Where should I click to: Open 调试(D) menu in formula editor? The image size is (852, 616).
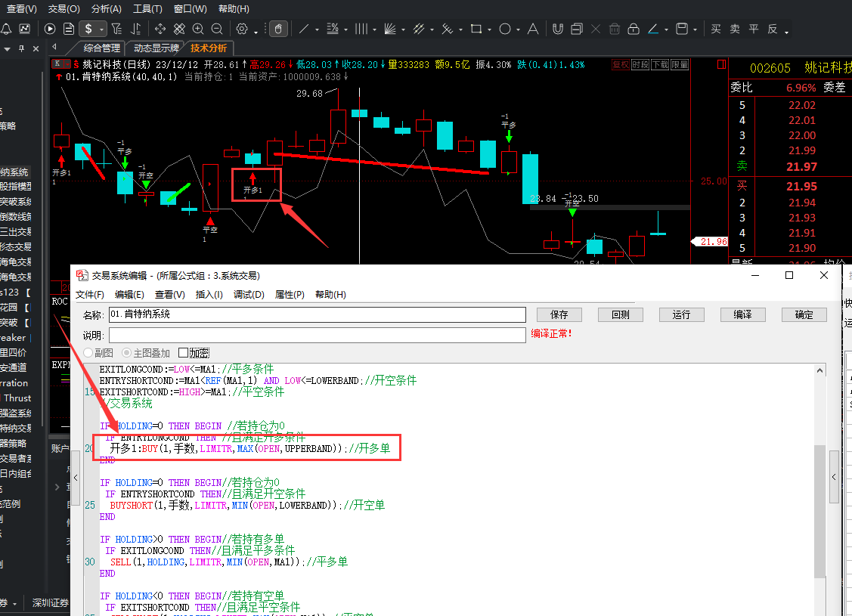(249, 295)
